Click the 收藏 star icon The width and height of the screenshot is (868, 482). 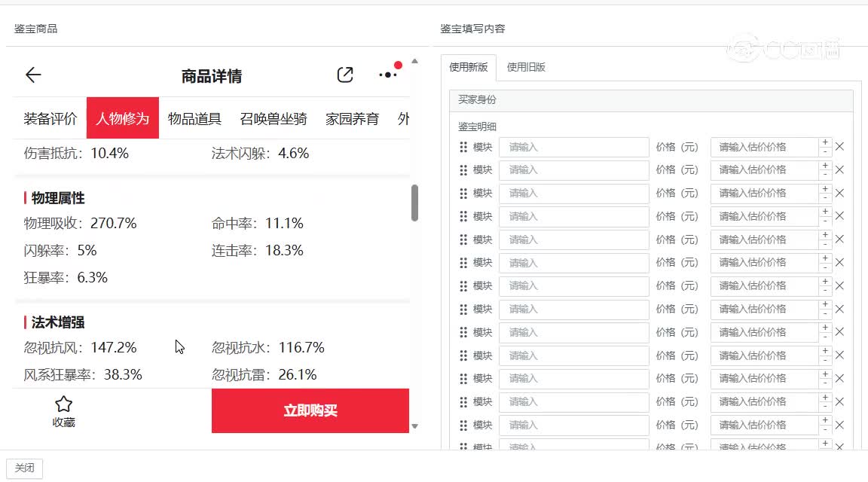coord(64,404)
